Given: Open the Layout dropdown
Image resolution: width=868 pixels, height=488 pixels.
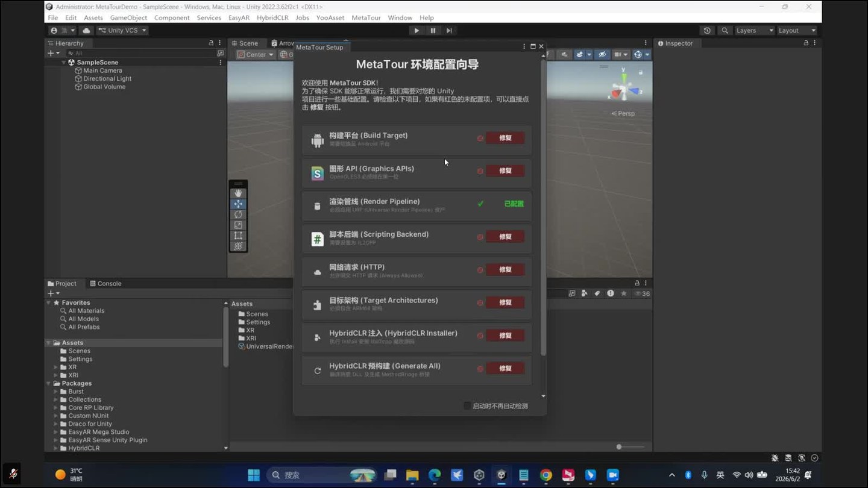Looking at the screenshot, I should click(797, 30).
